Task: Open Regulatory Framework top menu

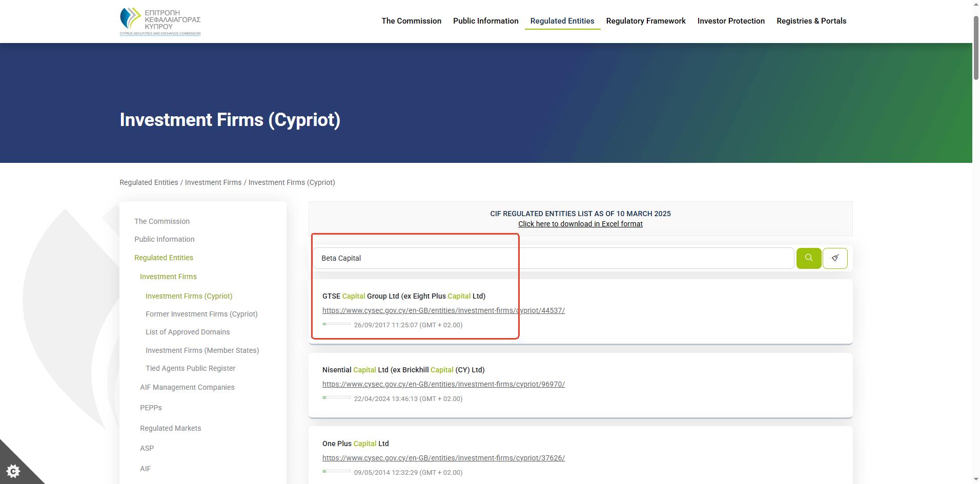Action: [645, 21]
